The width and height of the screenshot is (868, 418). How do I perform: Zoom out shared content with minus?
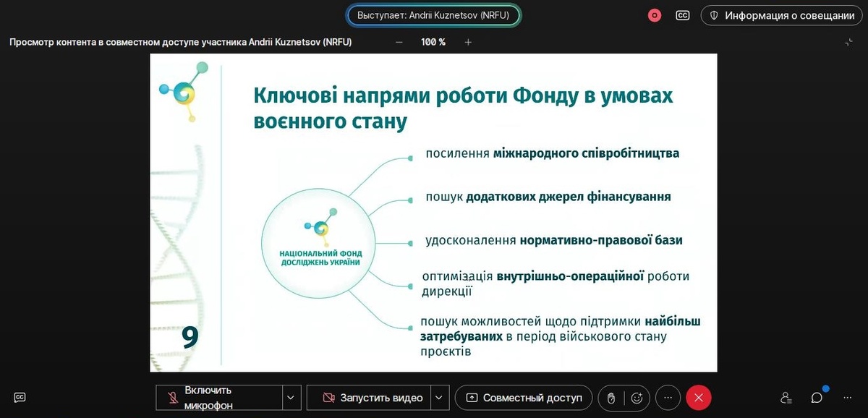[x=399, y=42]
